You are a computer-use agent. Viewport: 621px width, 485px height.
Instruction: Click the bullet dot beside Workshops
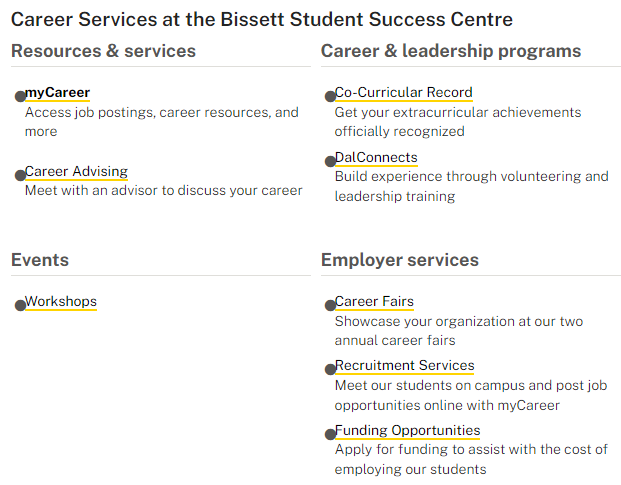pos(20,305)
